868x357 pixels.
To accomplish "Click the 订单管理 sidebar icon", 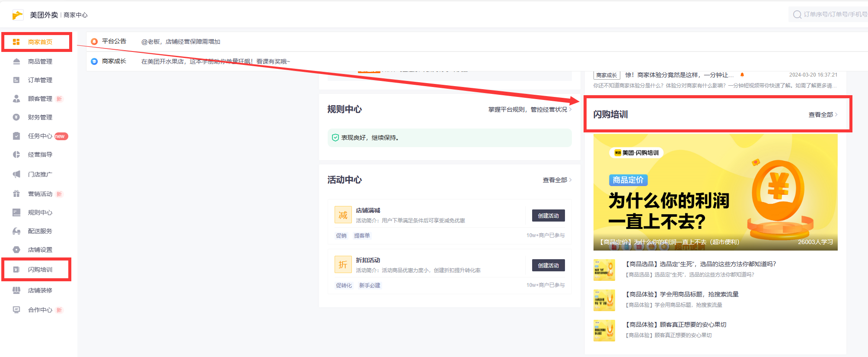I will click(16, 80).
